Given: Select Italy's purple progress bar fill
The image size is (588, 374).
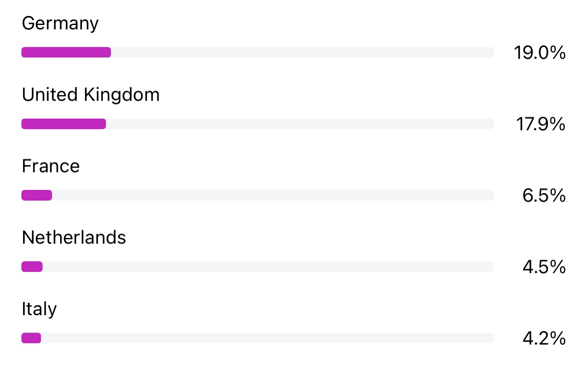Looking at the screenshot, I should (x=31, y=338).
